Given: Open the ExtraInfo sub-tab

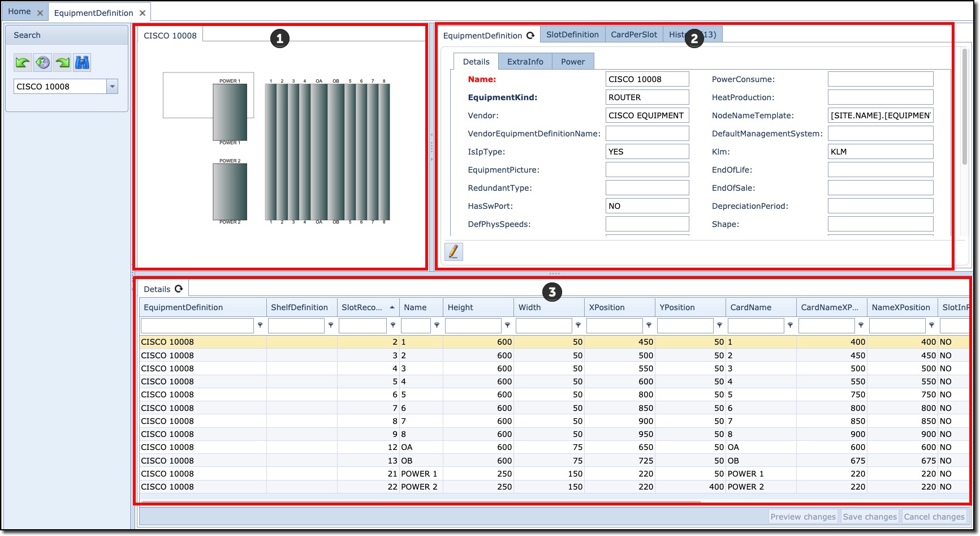Looking at the screenshot, I should tap(525, 62).
